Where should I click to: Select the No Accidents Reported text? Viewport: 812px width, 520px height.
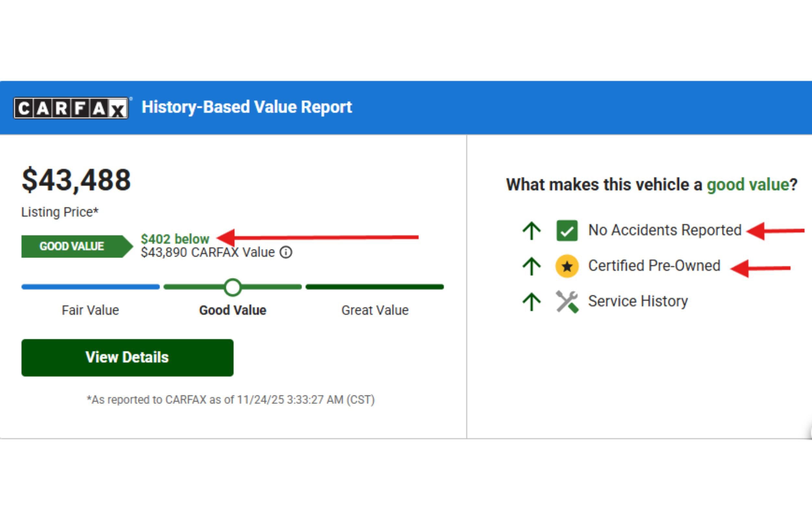click(665, 230)
